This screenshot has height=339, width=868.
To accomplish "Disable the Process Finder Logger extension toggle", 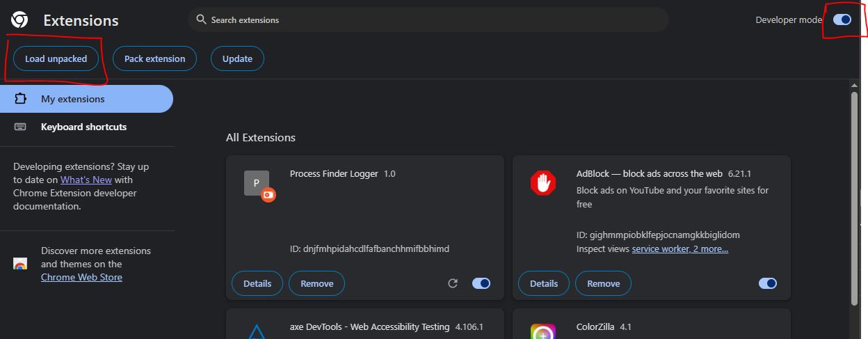I will [481, 283].
